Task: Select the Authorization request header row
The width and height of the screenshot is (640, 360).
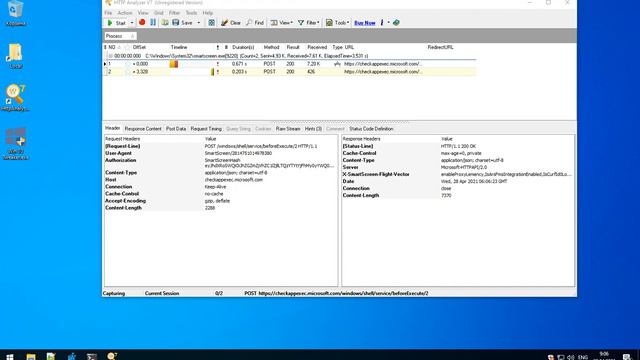Action: click(x=221, y=163)
